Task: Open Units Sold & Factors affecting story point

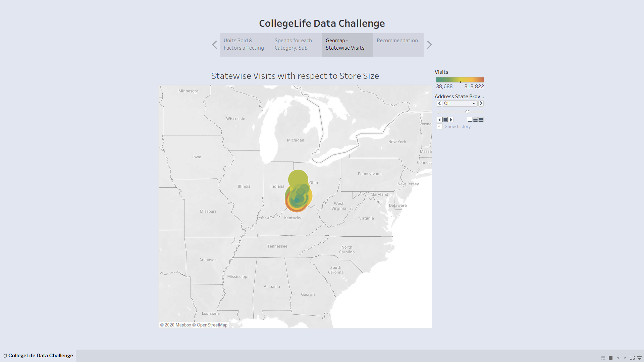Action: point(245,45)
